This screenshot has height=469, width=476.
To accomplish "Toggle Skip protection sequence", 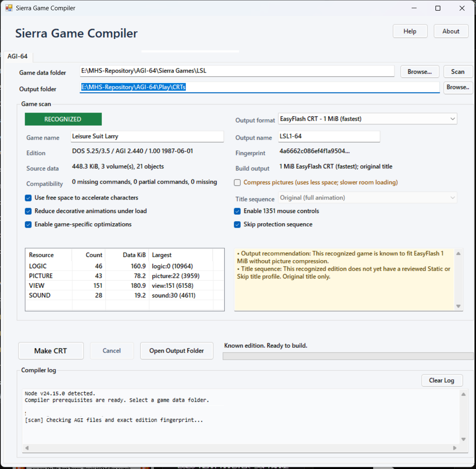I will coord(237,225).
